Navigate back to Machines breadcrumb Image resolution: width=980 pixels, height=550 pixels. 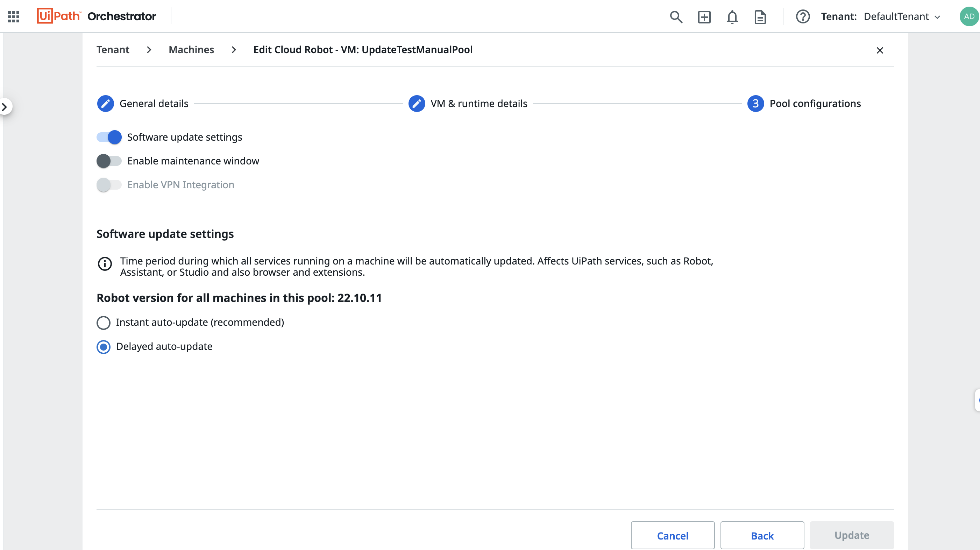pyautogui.click(x=191, y=49)
